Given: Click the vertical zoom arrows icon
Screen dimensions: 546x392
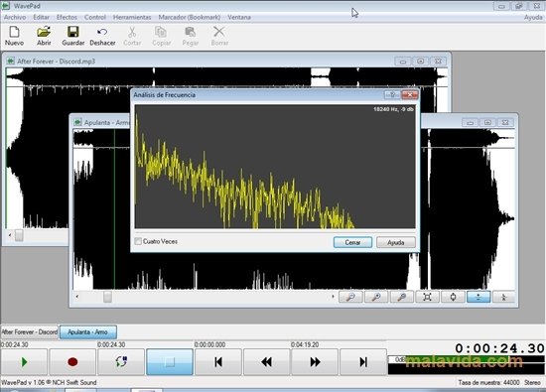Looking at the screenshot, I should [453, 297].
